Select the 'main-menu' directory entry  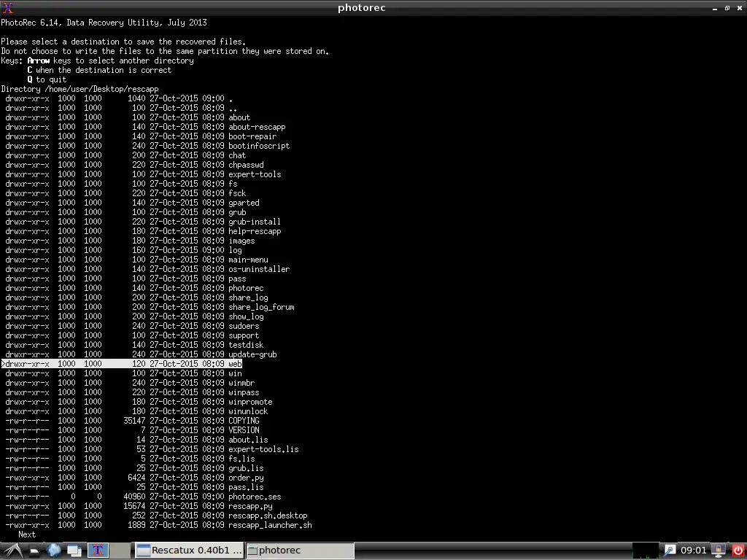point(136,260)
